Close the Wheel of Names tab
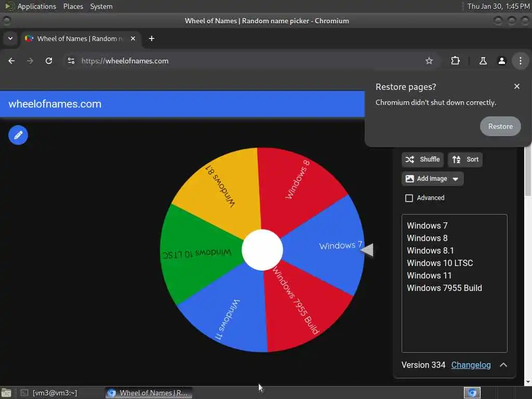The image size is (532, 399). tap(133, 38)
